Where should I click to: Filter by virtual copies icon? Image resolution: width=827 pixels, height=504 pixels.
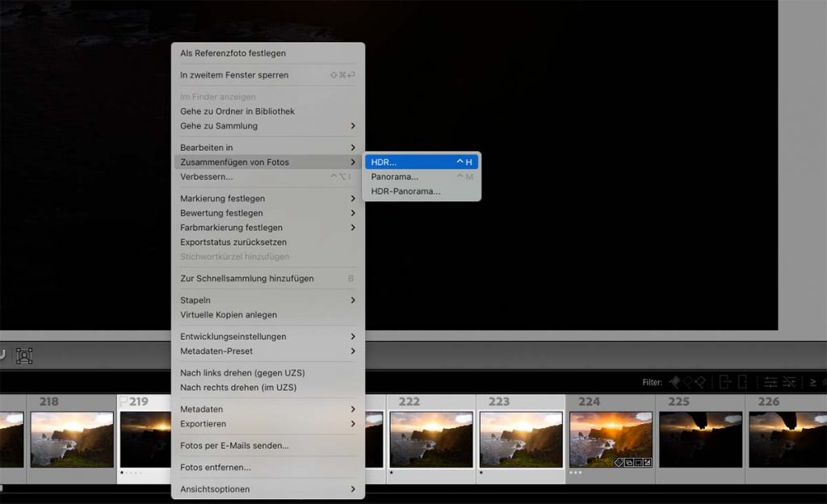pyautogui.click(x=742, y=382)
